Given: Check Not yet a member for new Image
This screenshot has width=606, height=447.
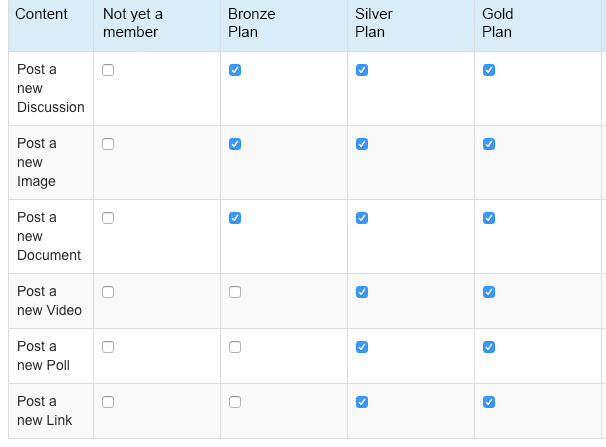Looking at the screenshot, I should click(x=108, y=144).
